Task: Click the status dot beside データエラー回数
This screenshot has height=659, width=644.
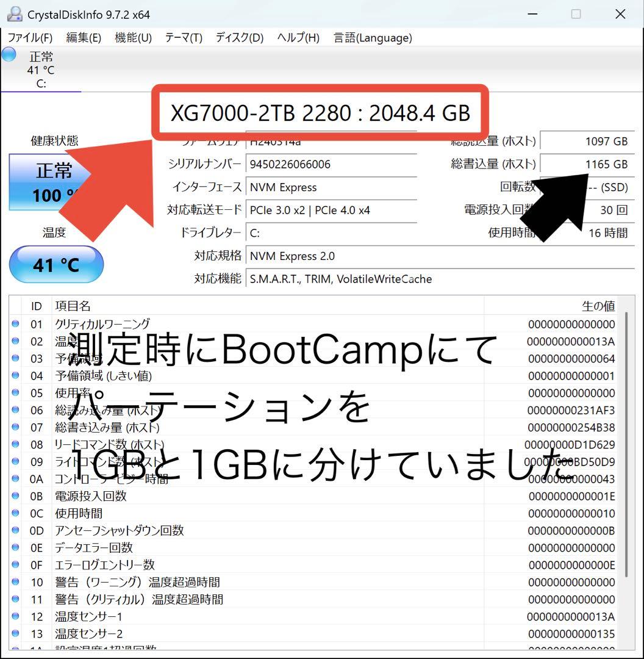Action: point(15,547)
